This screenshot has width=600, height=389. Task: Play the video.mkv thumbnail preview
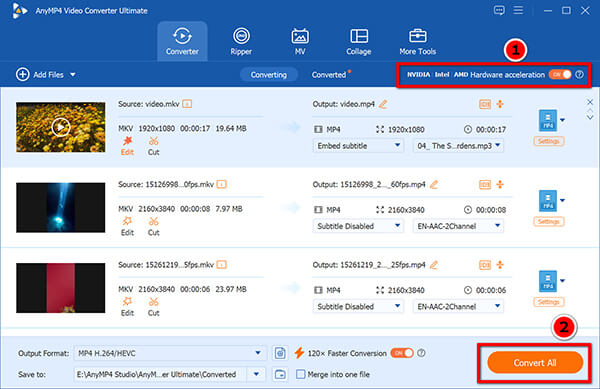tap(60, 127)
